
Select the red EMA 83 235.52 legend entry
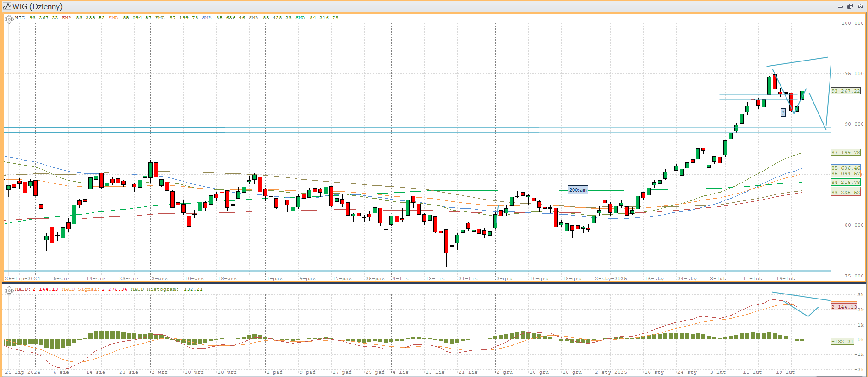(x=83, y=18)
